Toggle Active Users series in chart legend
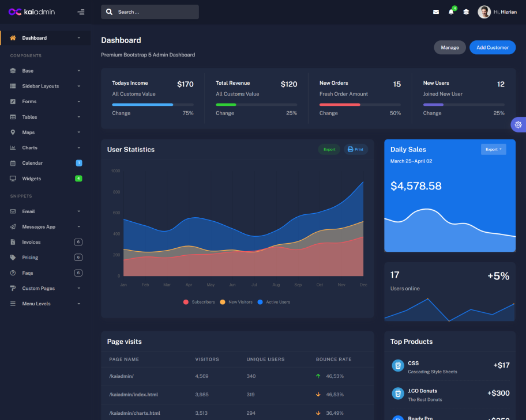The image size is (526, 420). (x=274, y=302)
